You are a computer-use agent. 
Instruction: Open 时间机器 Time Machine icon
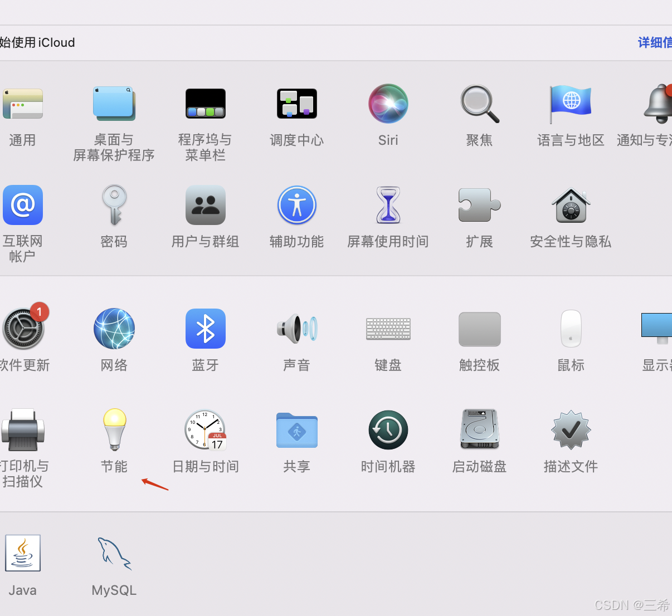[x=388, y=430]
